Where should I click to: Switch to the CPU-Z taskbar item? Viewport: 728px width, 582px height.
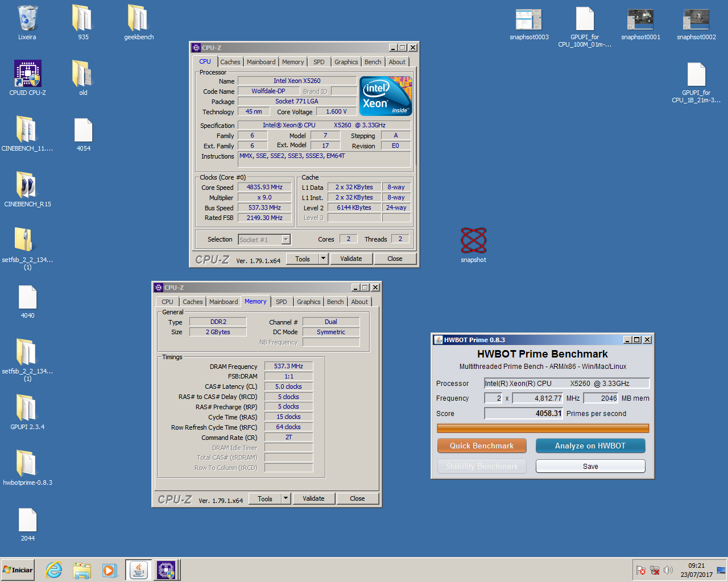coord(167,570)
